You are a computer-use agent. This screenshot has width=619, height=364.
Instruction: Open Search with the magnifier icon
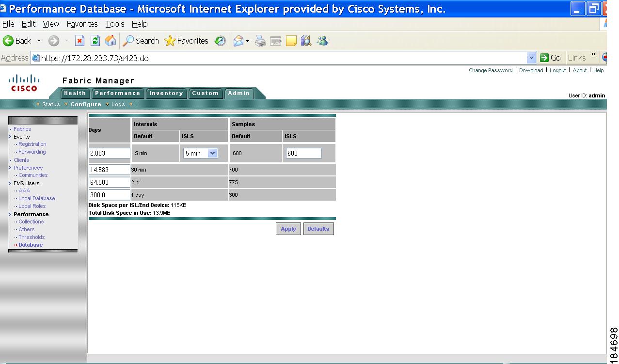click(128, 41)
